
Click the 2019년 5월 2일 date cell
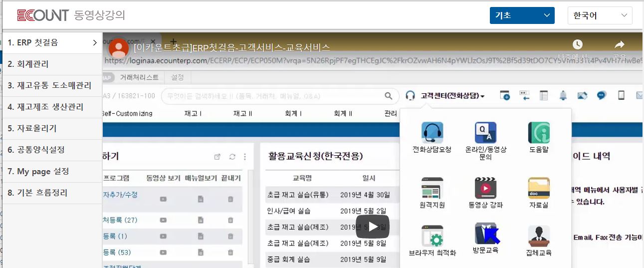coord(363,211)
